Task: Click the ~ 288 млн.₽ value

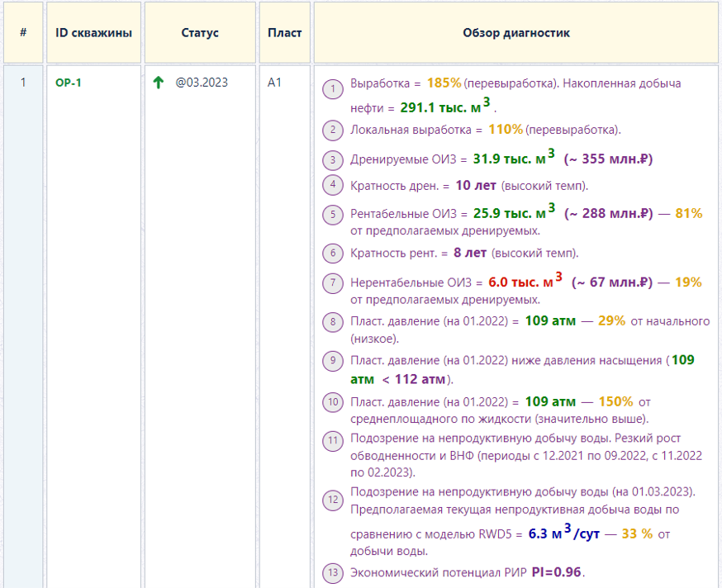Action: 608,214
